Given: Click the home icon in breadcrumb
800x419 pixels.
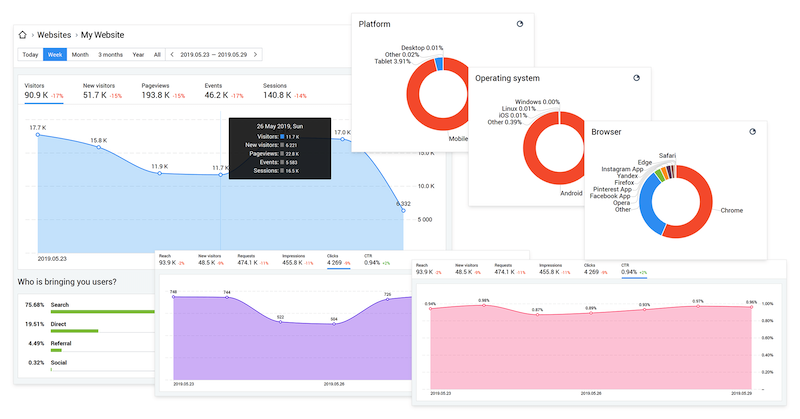Looking at the screenshot, I should (23, 34).
